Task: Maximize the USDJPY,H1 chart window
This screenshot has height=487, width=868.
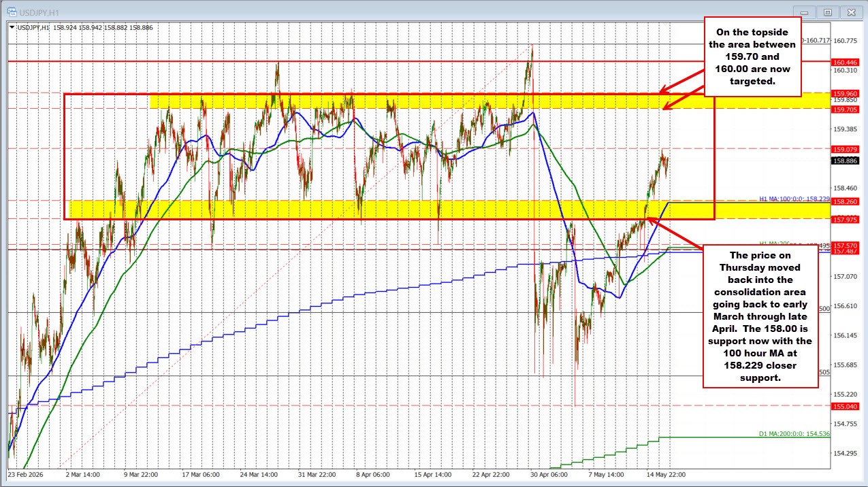Action: point(827,12)
